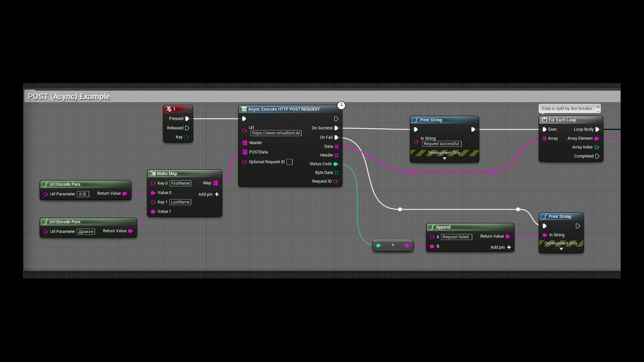Expand the Request successful Print String node

tap(444, 158)
